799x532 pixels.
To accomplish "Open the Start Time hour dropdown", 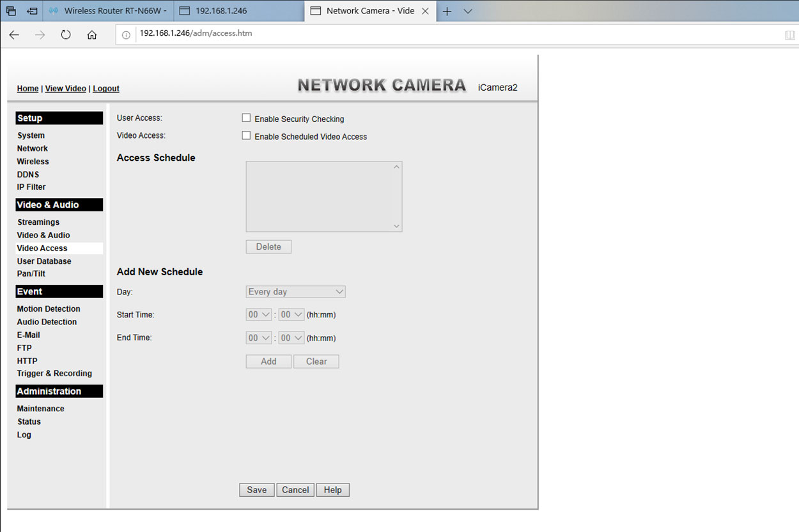I will (x=258, y=314).
